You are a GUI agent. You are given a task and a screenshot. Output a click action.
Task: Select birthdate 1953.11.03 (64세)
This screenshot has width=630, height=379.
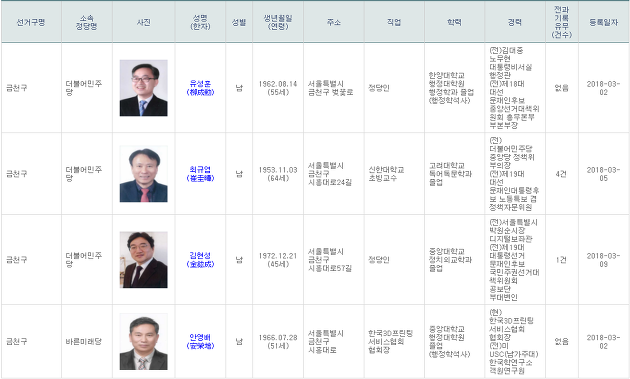tap(278, 174)
